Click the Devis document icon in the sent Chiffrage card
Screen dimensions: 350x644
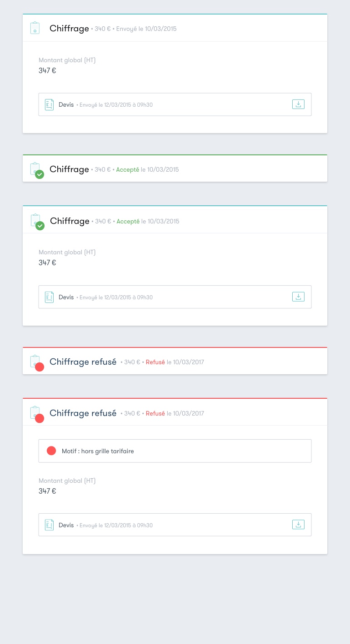[49, 104]
